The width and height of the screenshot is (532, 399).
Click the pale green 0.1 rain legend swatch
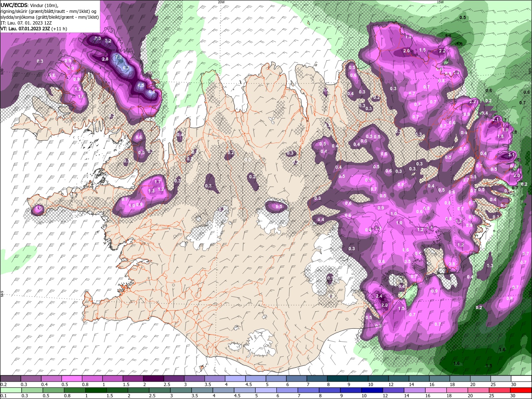10,390
